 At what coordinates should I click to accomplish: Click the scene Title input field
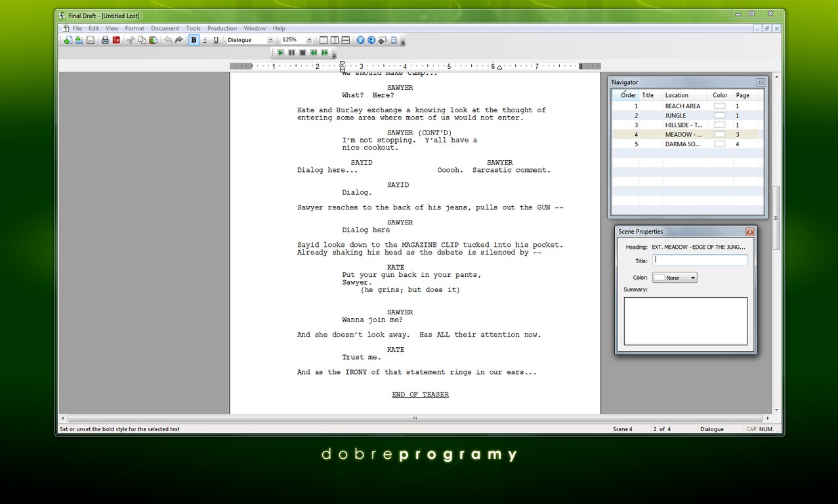tap(700, 261)
